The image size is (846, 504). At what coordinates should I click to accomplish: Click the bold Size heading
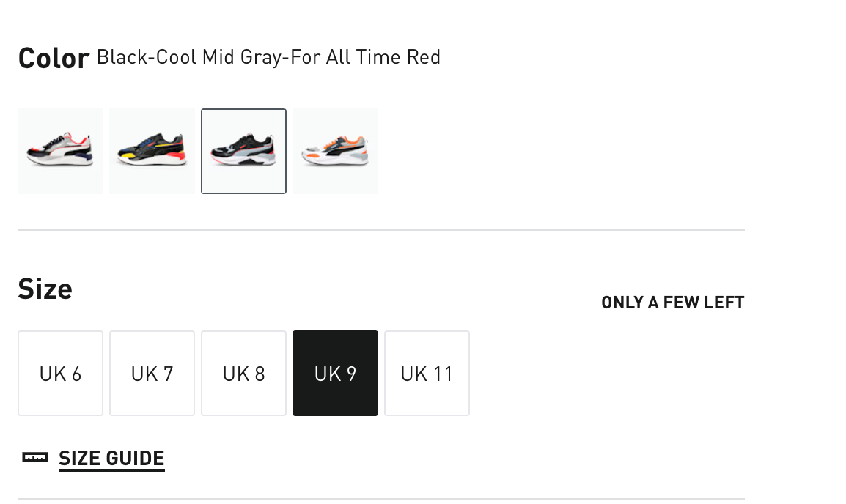[45, 289]
